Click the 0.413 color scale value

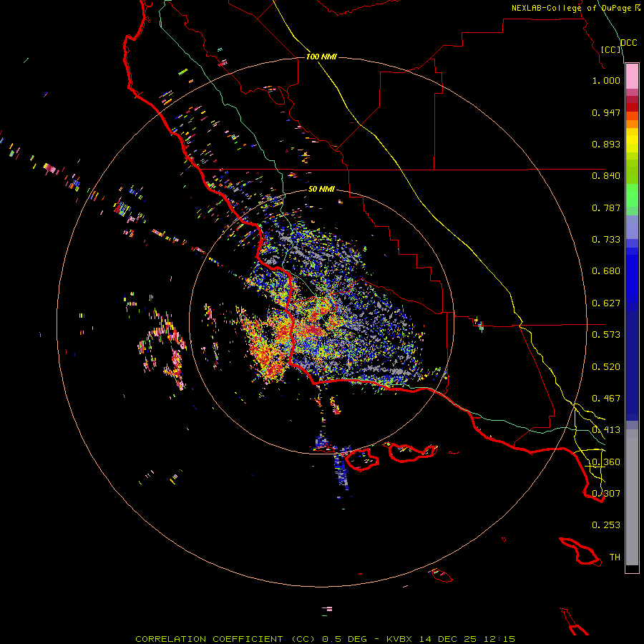(x=606, y=430)
